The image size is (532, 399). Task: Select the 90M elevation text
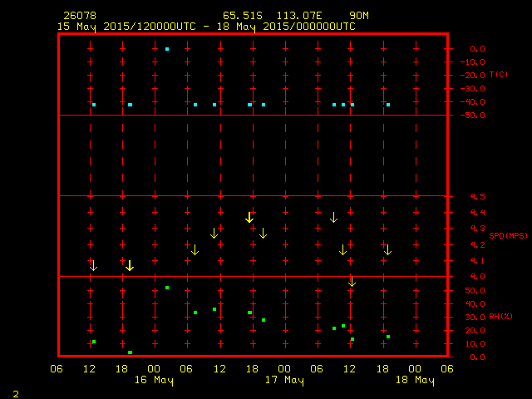[x=359, y=16]
